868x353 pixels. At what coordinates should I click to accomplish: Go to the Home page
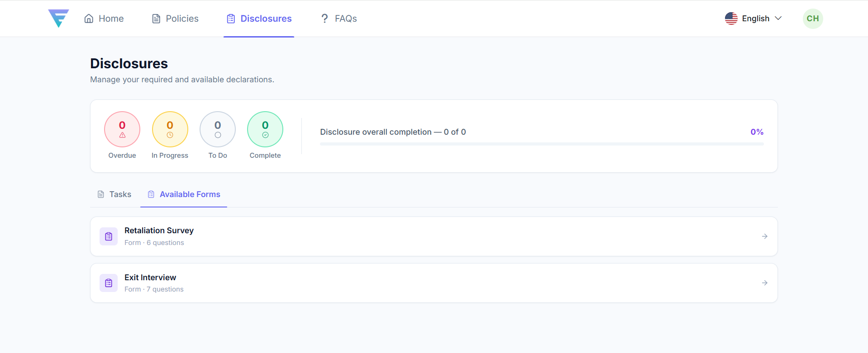[x=104, y=19]
